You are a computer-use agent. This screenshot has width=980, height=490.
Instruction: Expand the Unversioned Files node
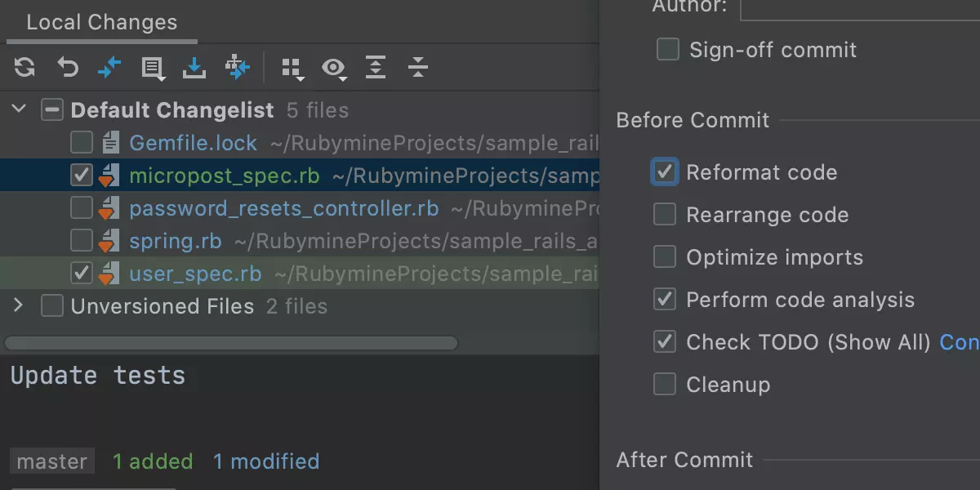pos(18,306)
